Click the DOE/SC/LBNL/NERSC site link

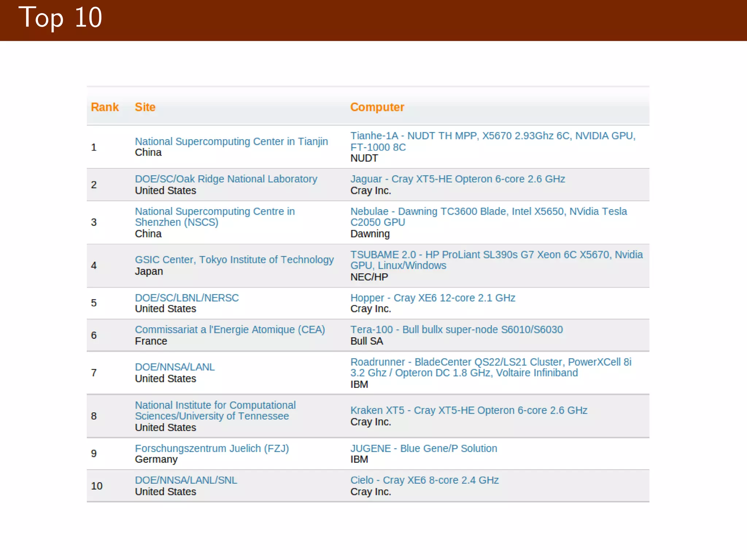pyautogui.click(x=187, y=298)
